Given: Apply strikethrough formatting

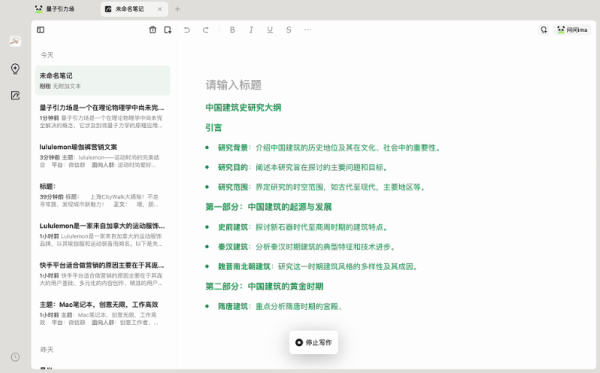Looking at the screenshot, I should (289, 30).
